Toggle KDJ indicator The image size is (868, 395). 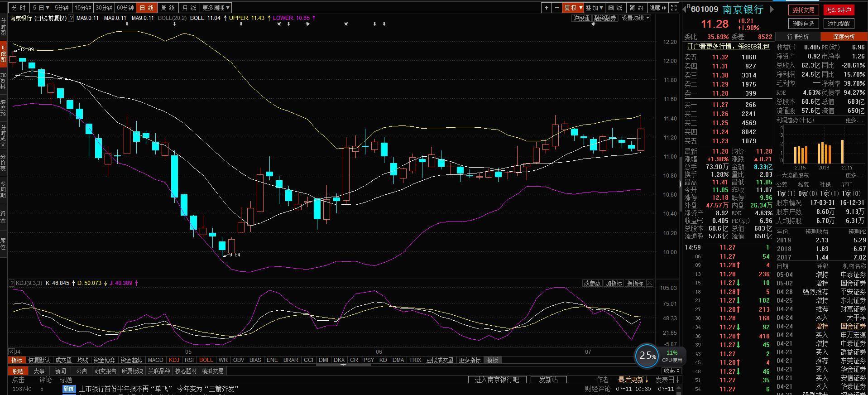174,360
